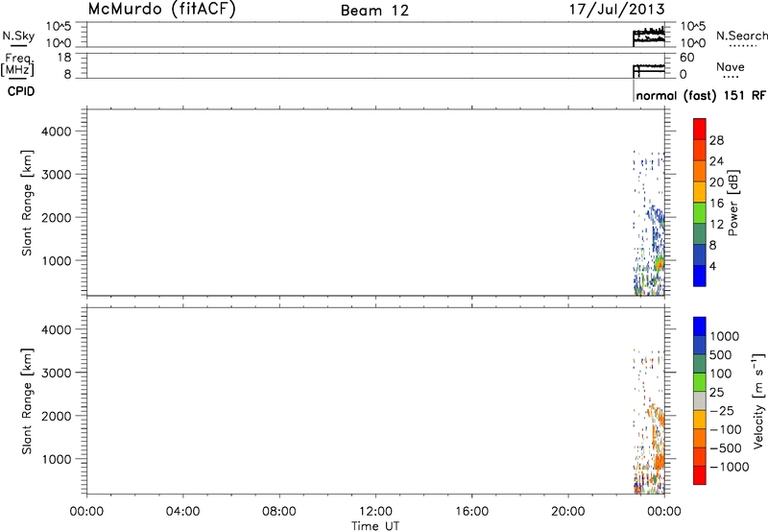Click the 'N.Sky' axis label
768x532 pixels.
coord(18,36)
